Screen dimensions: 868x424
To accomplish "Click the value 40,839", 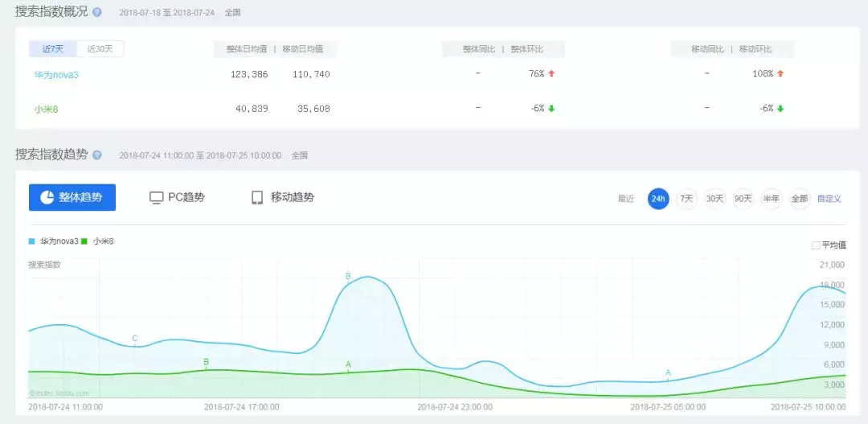I will tap(252, 109).
